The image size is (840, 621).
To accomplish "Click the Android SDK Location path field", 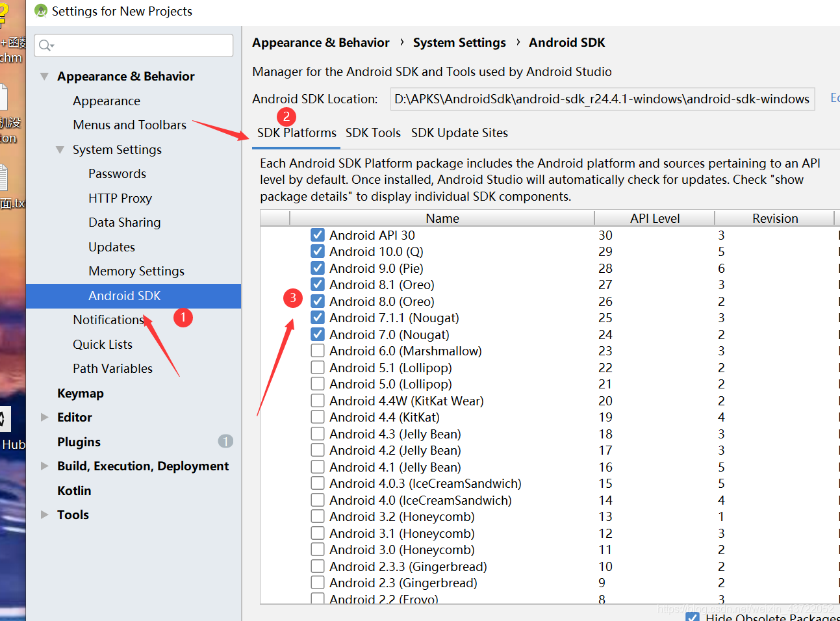I will click(x=602, y=99).
